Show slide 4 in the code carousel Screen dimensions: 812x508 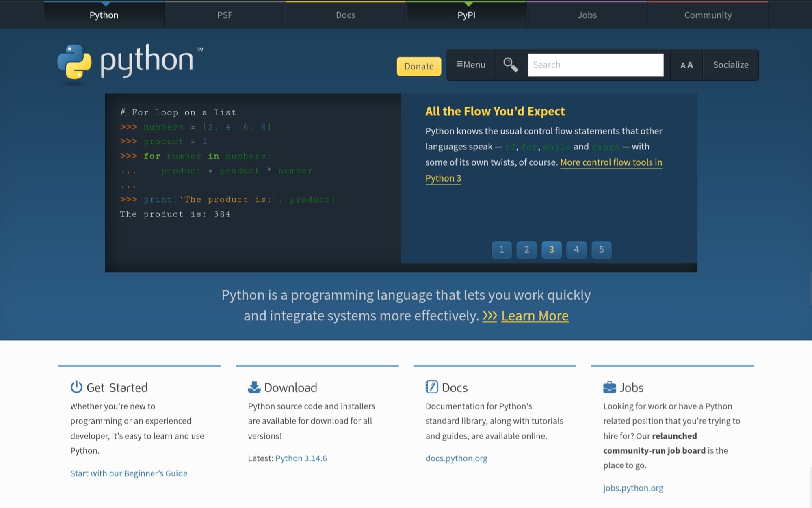point(576,250)
